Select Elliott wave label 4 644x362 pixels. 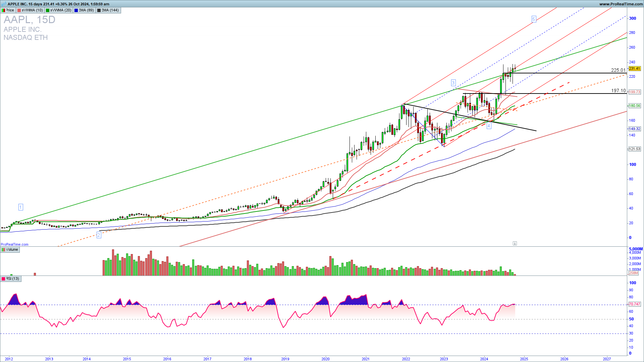pyautogui.click(x=489, y=126)
